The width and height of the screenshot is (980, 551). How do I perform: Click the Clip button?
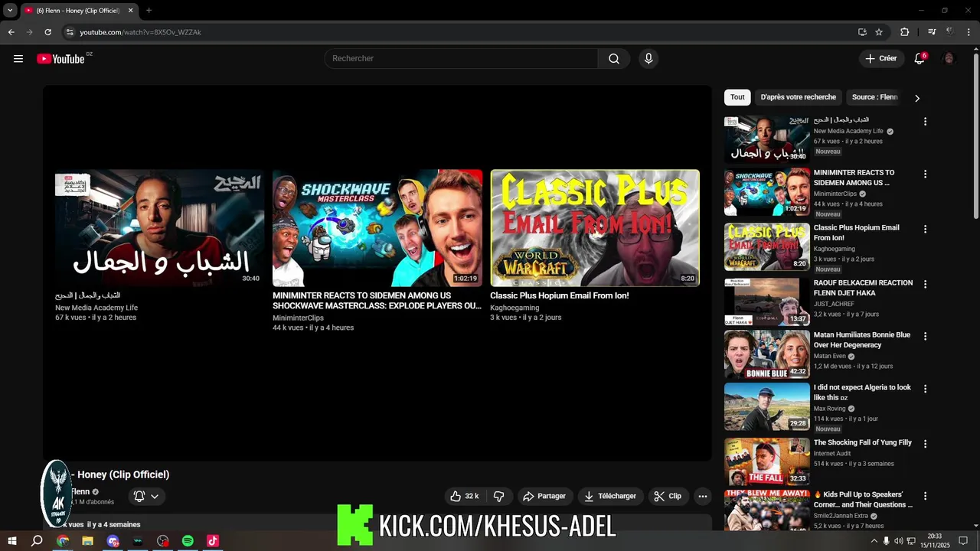[x=668, y=496]
